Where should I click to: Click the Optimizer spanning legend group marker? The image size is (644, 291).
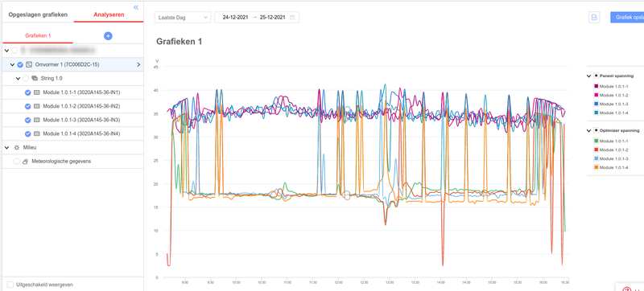(596, 130)
